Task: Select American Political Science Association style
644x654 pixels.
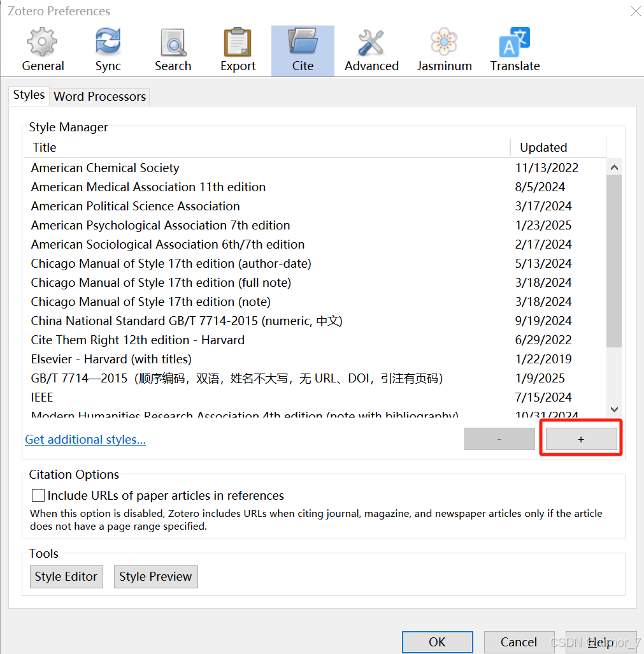Action: point(315,206)
